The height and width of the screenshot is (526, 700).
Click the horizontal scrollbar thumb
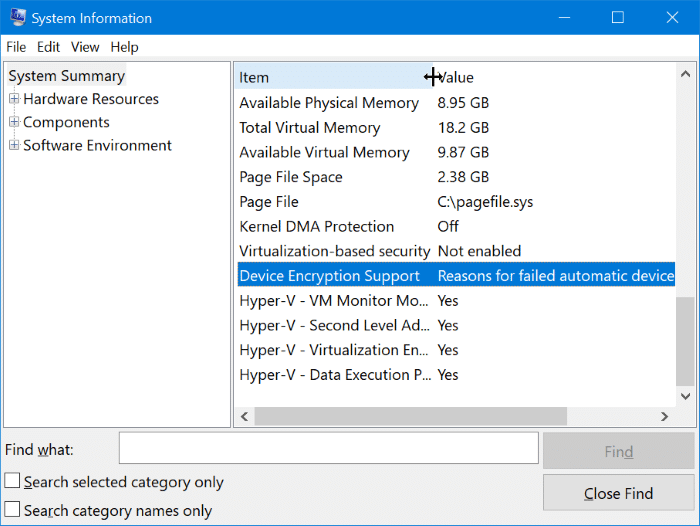pyautogui.click(x=411, y=417)
